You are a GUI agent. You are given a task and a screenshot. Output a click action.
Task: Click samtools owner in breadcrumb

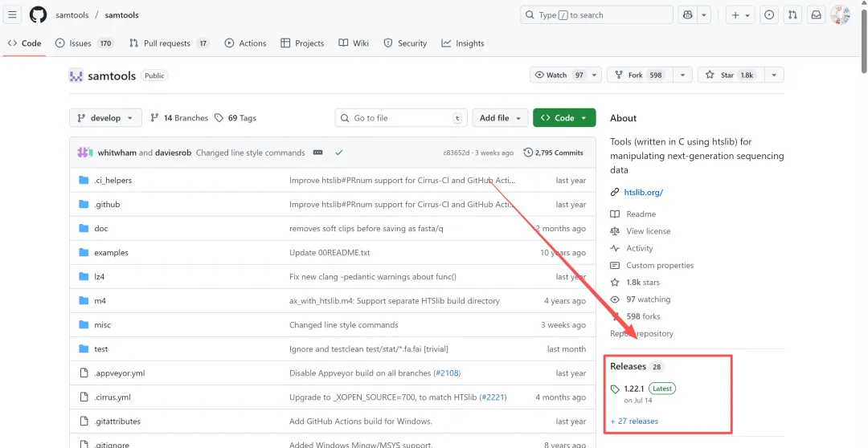[72, 15]
